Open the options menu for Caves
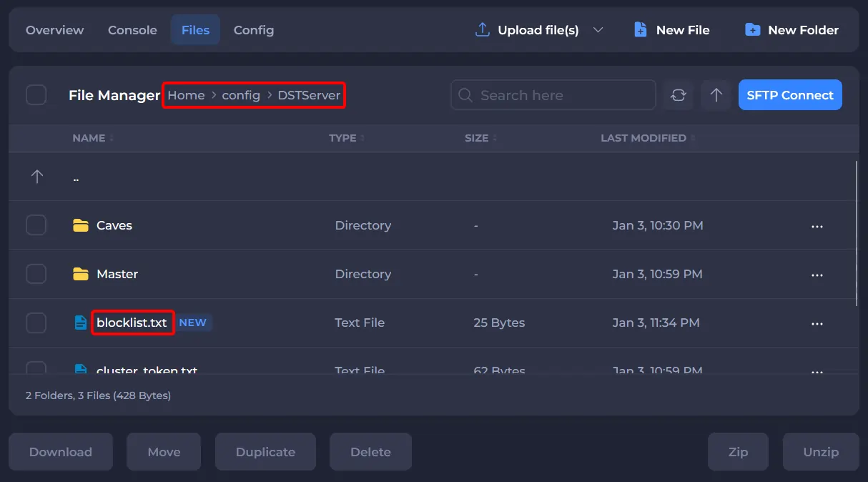The height and width of the screenshot is (482, 868). [x=817, y=226]
